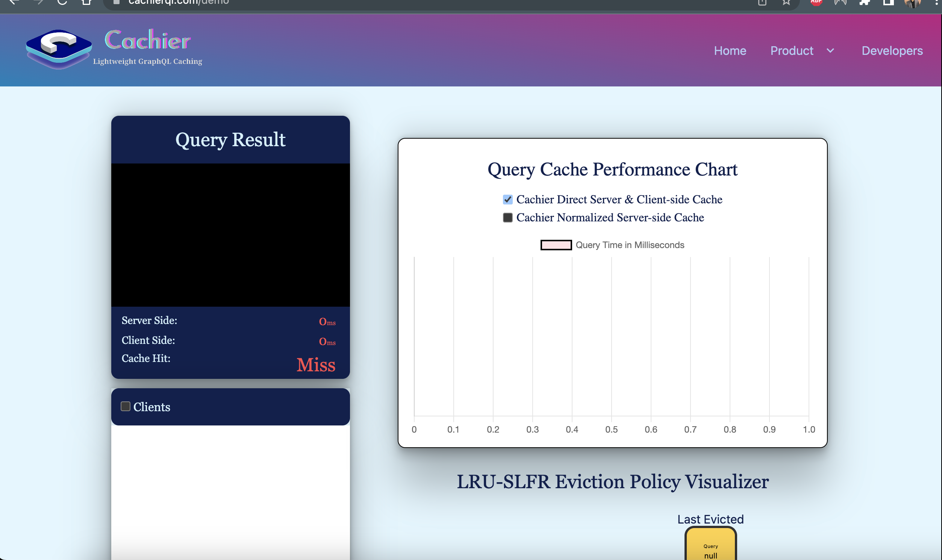The height and width of the screenshot is (560, 942).
Task: Toggle the Clients checkbox
Action: 125,406
